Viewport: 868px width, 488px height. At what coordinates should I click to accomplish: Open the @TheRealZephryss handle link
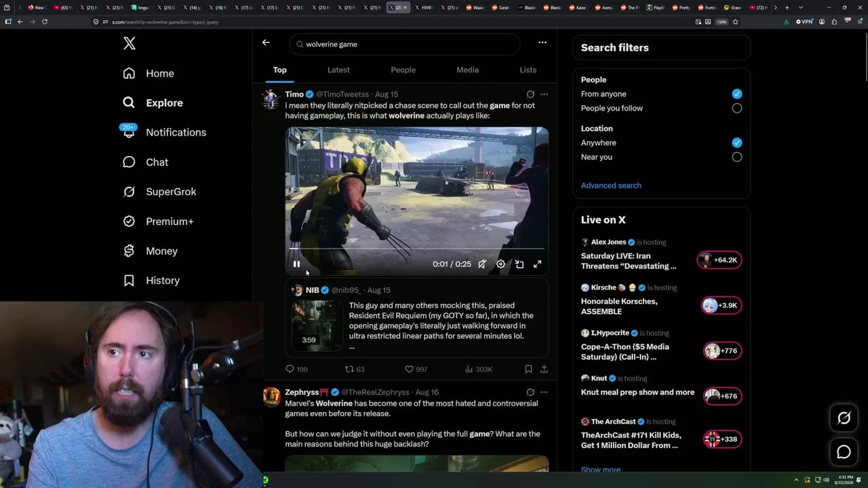375,392
